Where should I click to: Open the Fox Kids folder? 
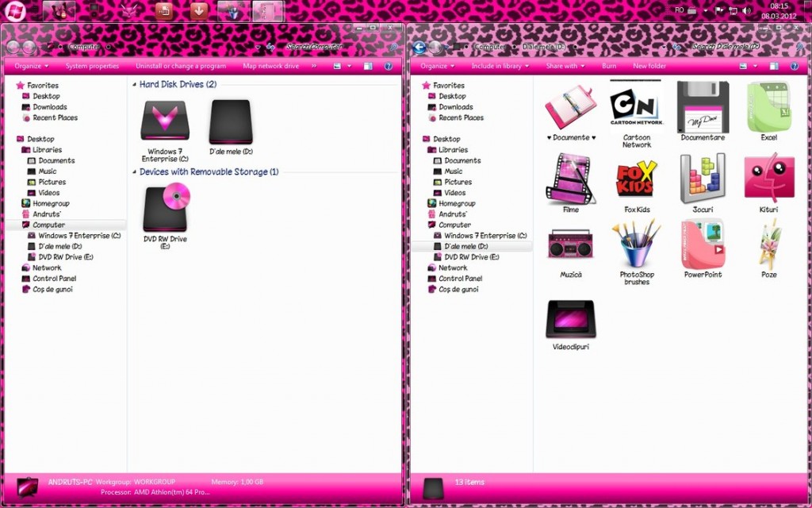[x=636, y=180]
